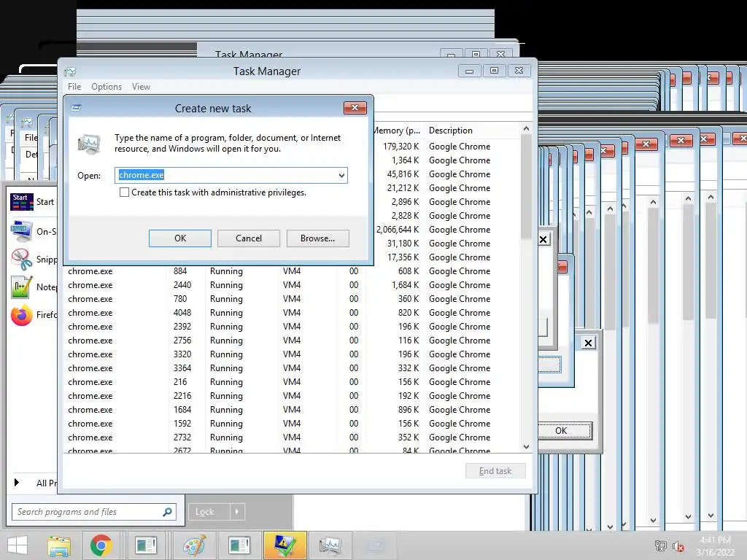Select the chrome.exe row with PID 2732
The width and height of the screenshot is (747, 560).
click(292, 437)
